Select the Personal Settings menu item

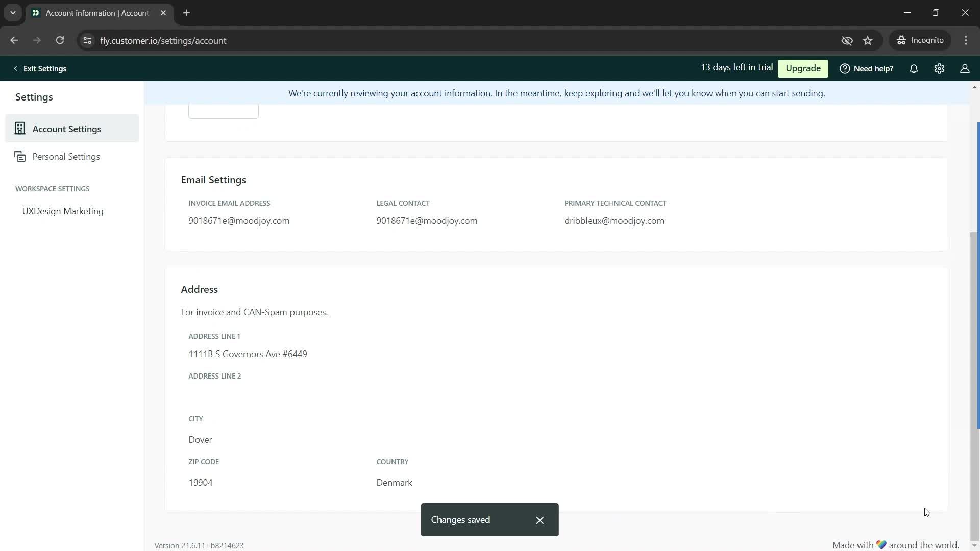pos(66,156)
